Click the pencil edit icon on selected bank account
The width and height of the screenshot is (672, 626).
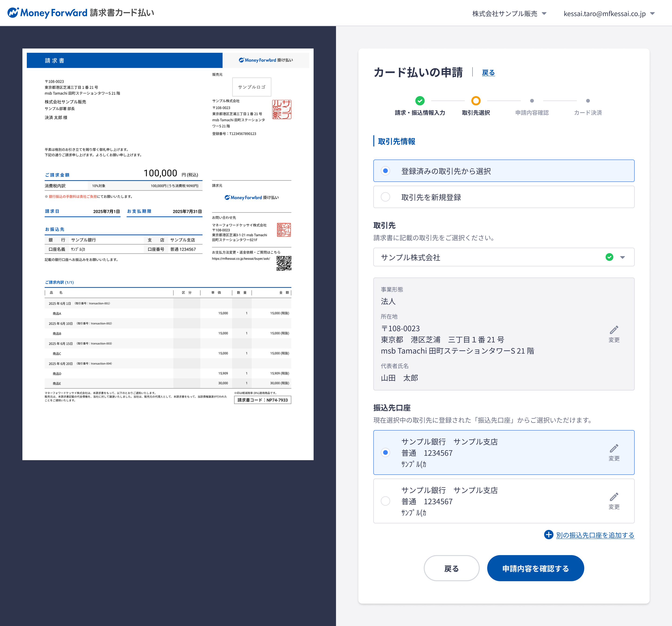(x=614, y=448)
